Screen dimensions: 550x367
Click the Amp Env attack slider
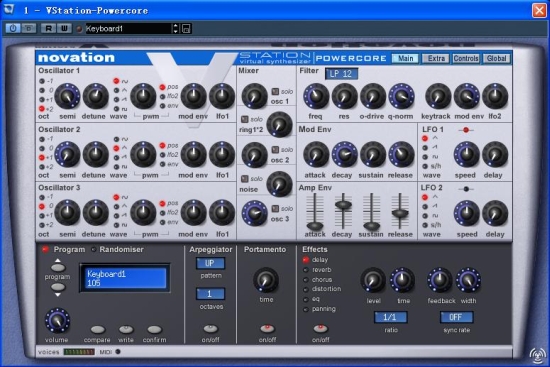315,226
